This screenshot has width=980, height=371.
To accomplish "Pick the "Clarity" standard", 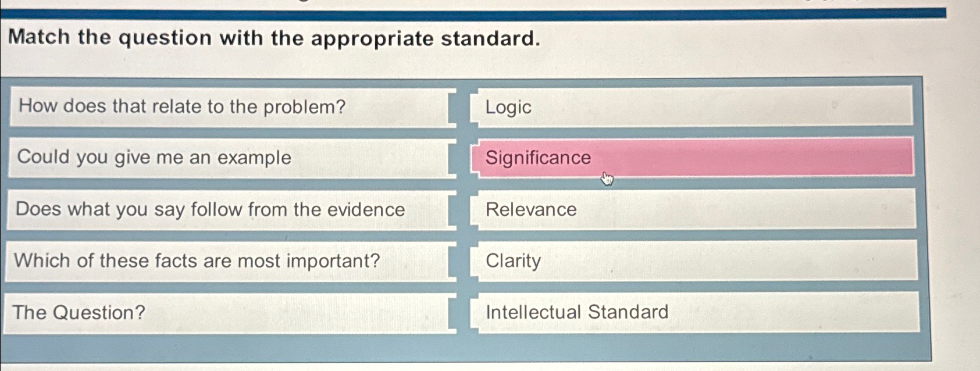I will coord(692,262).
